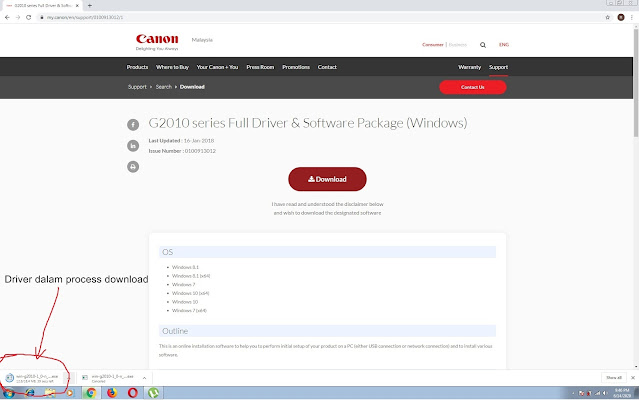This screenshot has width=639, height=400.
Task: Share page via Facebook icon
Action: [133, 124]
